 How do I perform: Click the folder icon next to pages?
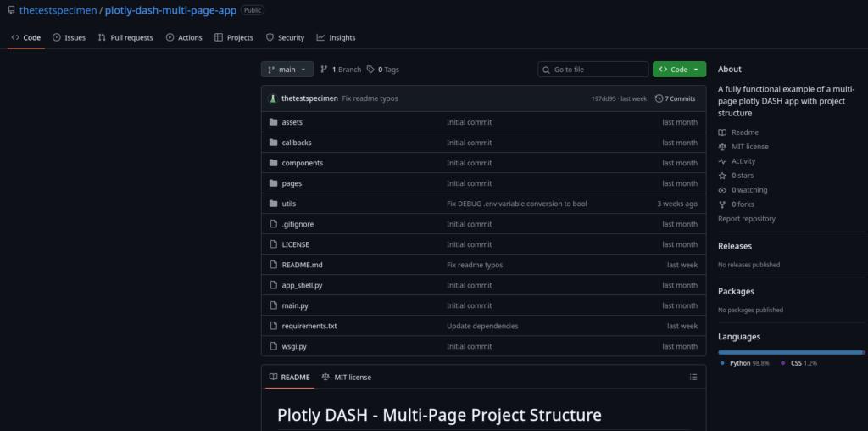tap(273, 183)
